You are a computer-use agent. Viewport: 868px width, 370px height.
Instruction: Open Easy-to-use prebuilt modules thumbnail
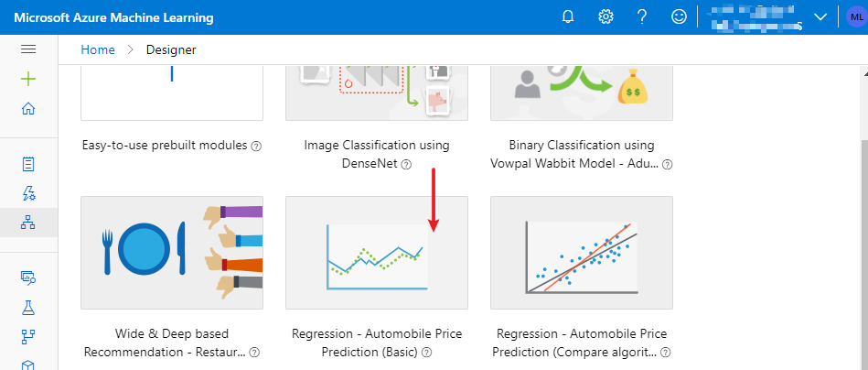(x=172, y=92)
